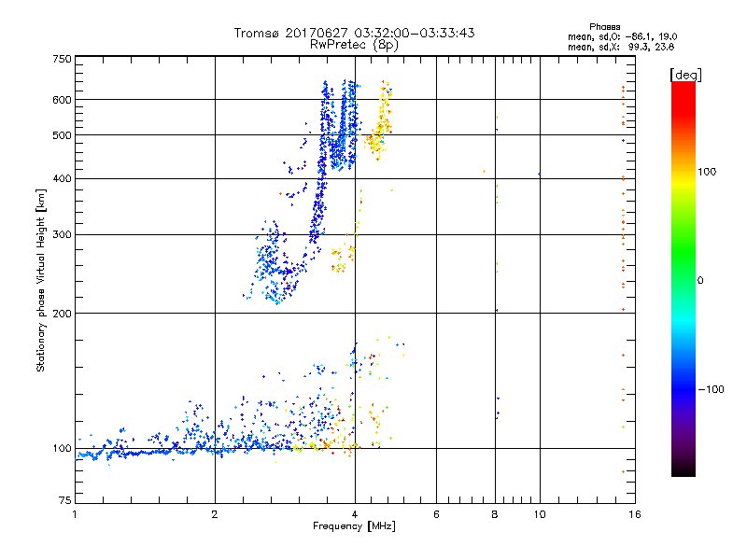Click the 200 tick on the height axis
747x560 pixels.
click(62, 314)
